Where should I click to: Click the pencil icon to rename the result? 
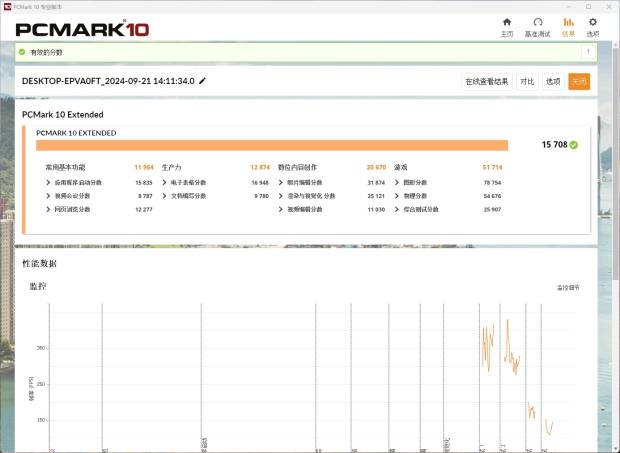pos(202,81)
